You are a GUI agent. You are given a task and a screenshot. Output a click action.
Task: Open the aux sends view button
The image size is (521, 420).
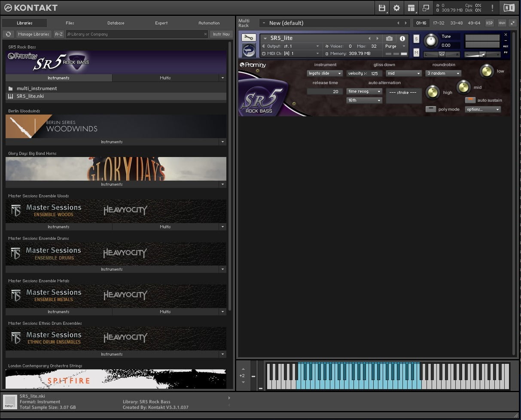[502, 23]
